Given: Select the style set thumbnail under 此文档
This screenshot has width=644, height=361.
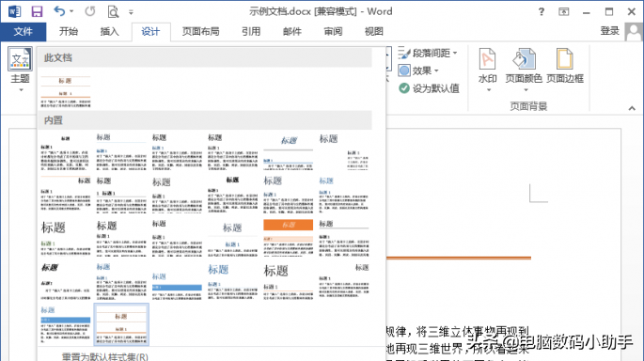Looking at the screenshot, I should pyautogui.click(x=65, y=91).
